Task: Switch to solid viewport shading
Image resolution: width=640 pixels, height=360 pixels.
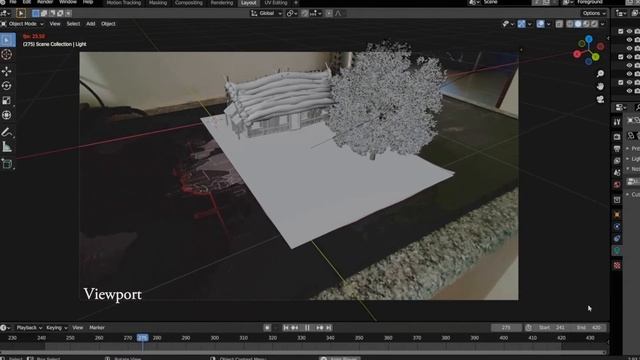Action: click(x=578, y=24)
